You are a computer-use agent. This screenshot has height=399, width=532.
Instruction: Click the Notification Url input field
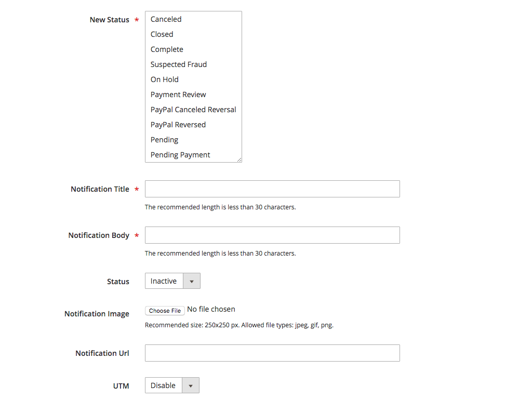[272, 353]
